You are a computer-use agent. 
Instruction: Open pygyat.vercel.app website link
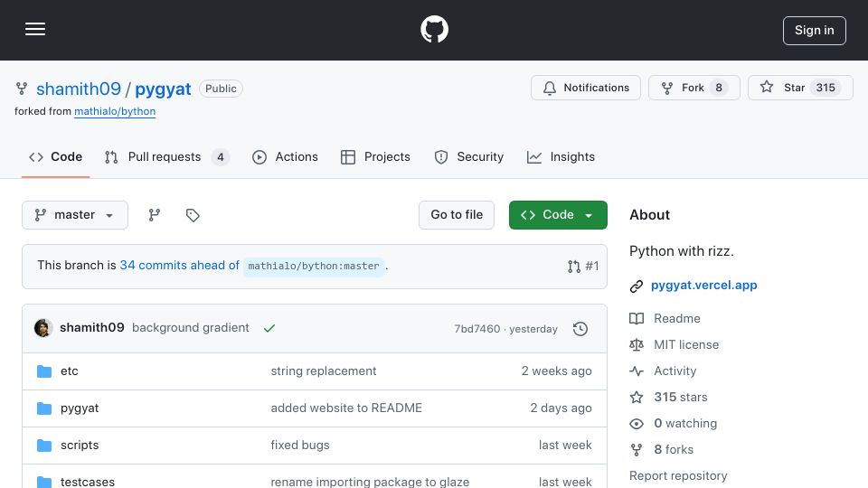pos(703,285)
